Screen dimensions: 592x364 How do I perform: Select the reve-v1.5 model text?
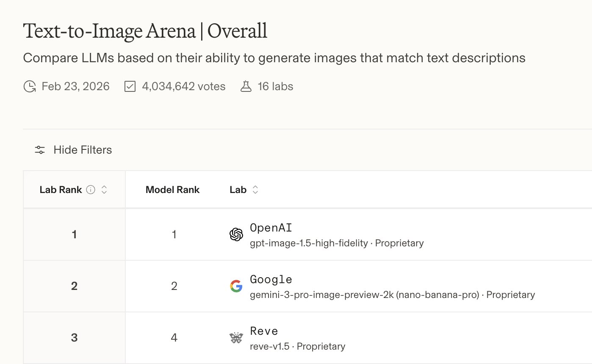tap(270, 346)
